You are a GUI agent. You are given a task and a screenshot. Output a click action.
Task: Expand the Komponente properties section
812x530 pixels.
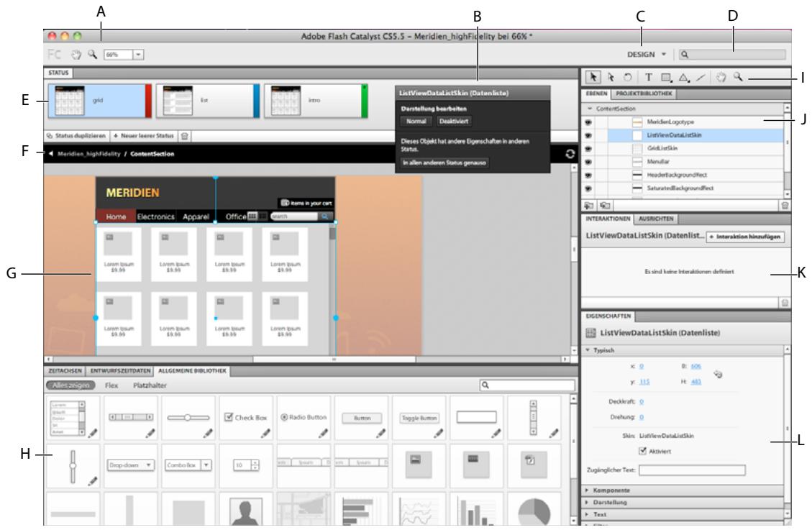click(x=588, y=490)
